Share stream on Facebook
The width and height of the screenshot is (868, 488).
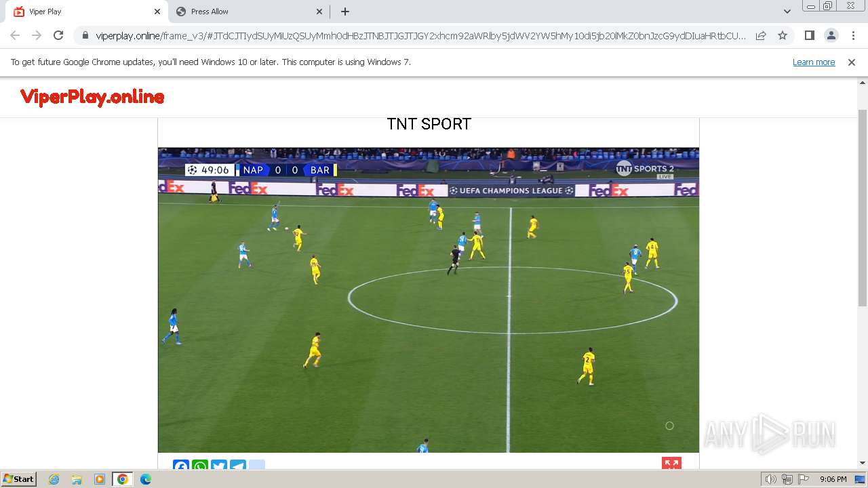coord(181,465)
